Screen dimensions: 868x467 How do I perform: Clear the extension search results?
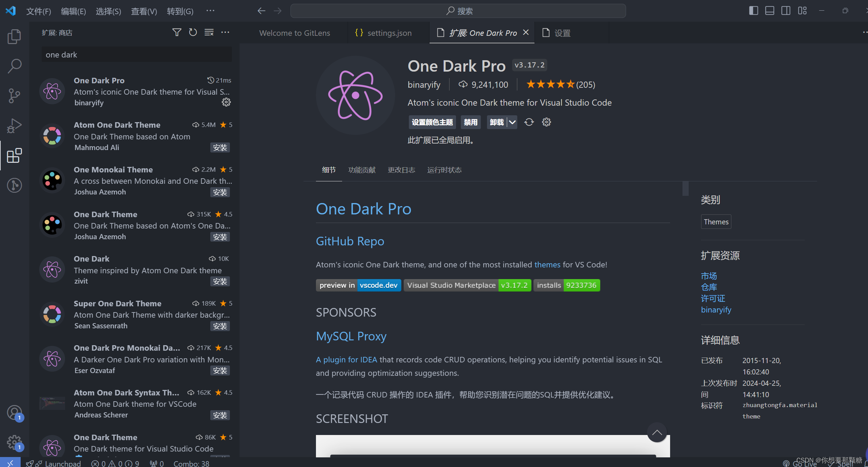point(209,32)
